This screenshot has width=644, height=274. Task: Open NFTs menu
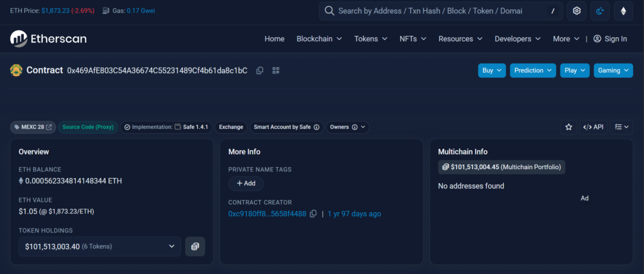point(413,38)
